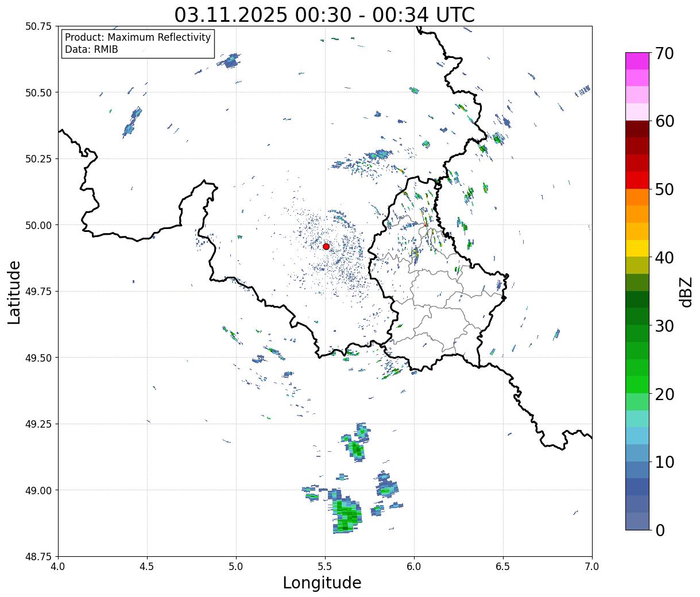Click the 10 tick on colorbar
Image resolution: width=700 pixels, height=597 pixels.
point(664,462)
